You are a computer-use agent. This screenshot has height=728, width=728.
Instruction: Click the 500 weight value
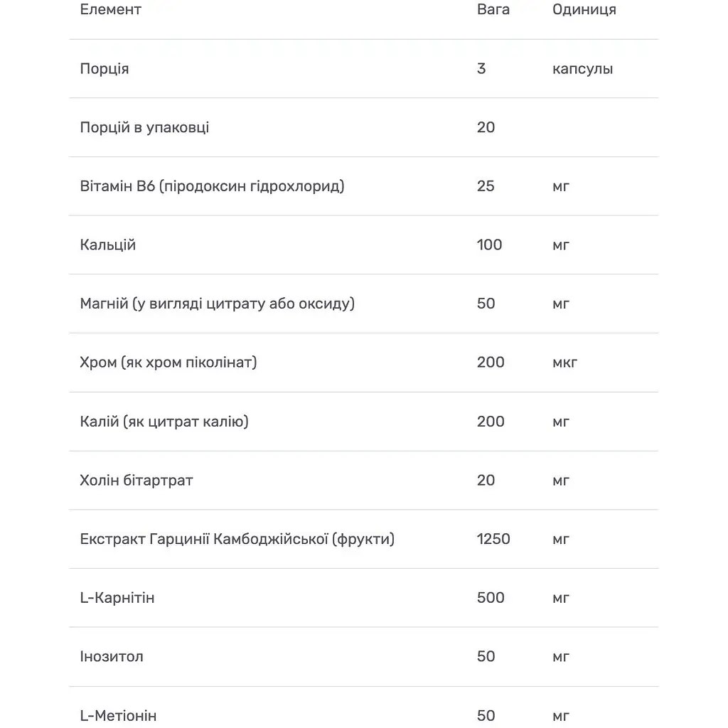click(x=491, y=598)
